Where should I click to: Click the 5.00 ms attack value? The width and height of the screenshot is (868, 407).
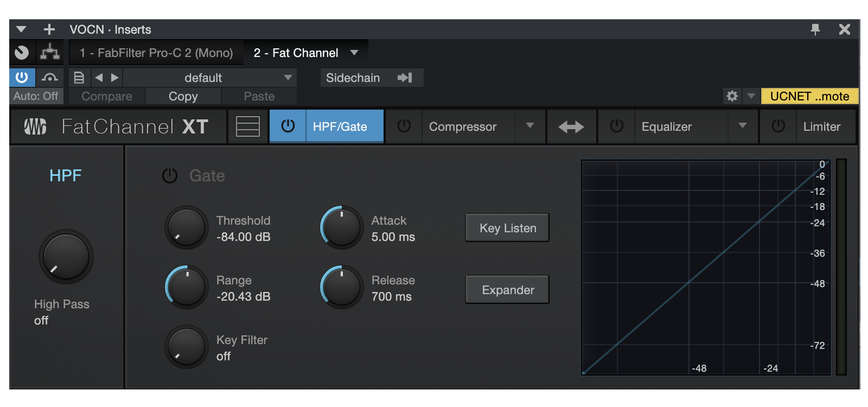(393, 237)
